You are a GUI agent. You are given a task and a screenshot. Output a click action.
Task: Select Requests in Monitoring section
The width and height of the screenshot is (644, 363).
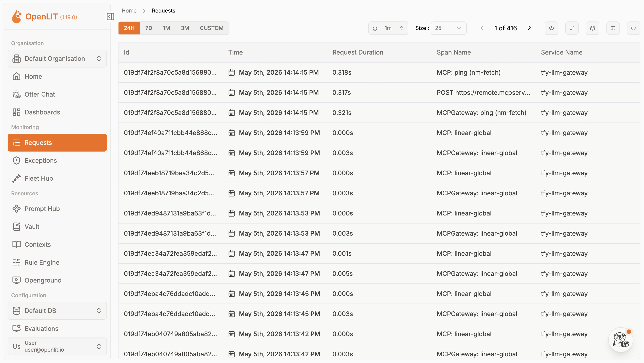pyautogui.click(x=57, y=142)
